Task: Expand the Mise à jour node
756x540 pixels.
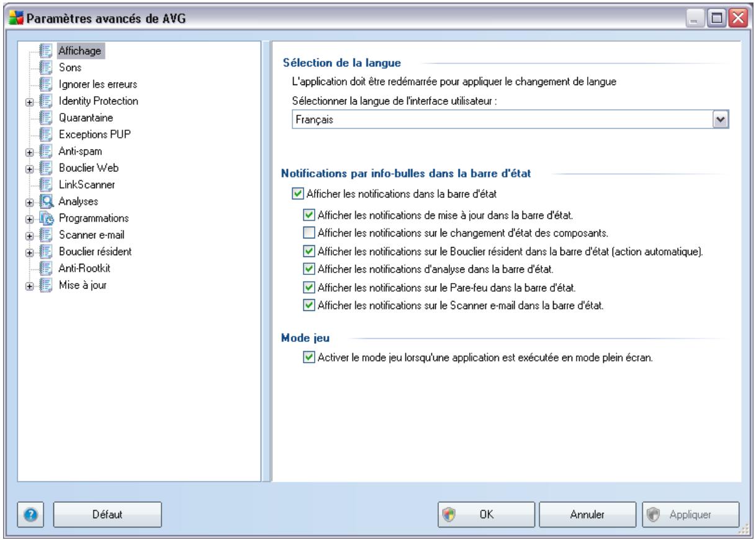Action: tap(30, 286)
